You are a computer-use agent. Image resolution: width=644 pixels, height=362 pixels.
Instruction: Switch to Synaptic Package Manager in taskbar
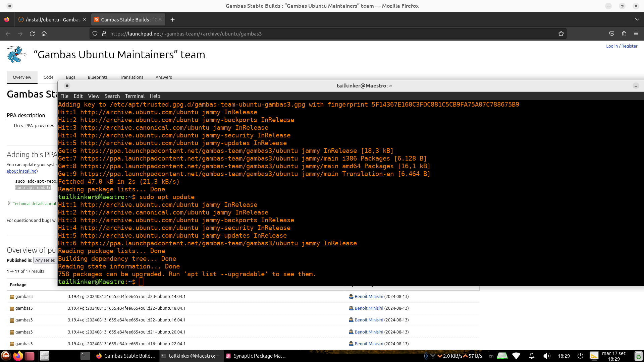(x=256, y=356)
